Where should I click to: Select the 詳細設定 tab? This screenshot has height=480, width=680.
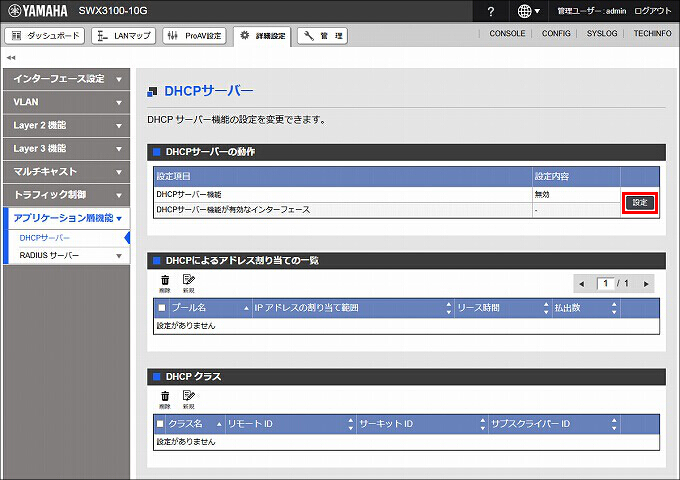click(262, 36)
